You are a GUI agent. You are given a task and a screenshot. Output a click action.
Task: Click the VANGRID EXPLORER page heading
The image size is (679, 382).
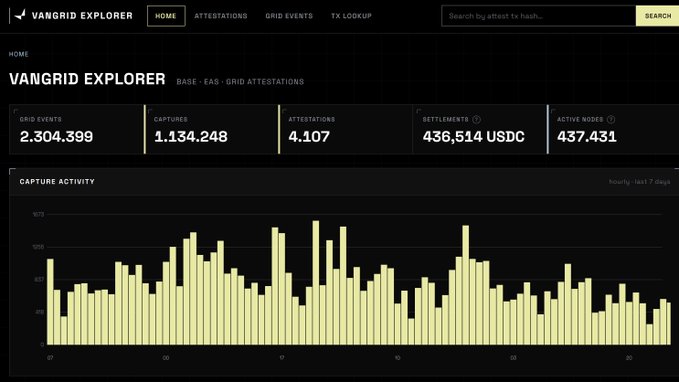pyautogui.click(x=87, y=79)
